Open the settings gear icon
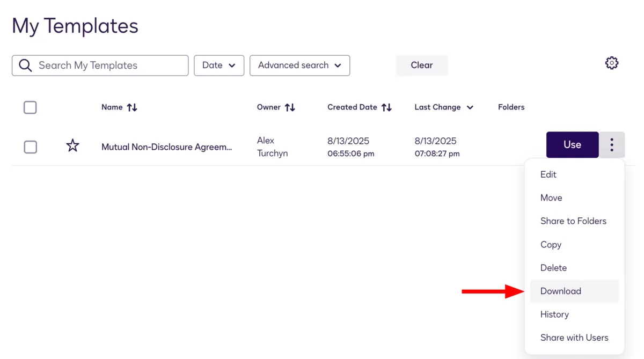The height and width of the screenshot is (359, 644). pos(611,63)
